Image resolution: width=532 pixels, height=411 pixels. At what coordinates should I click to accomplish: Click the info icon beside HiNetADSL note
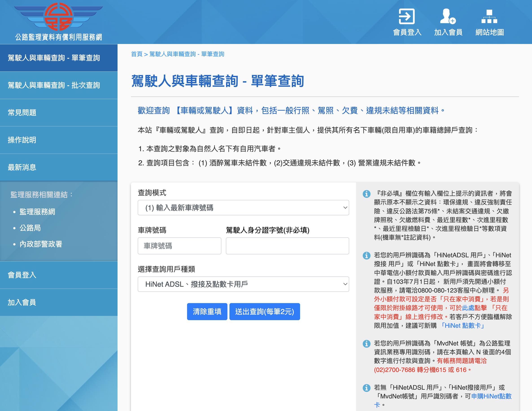(x=366, y=256)
